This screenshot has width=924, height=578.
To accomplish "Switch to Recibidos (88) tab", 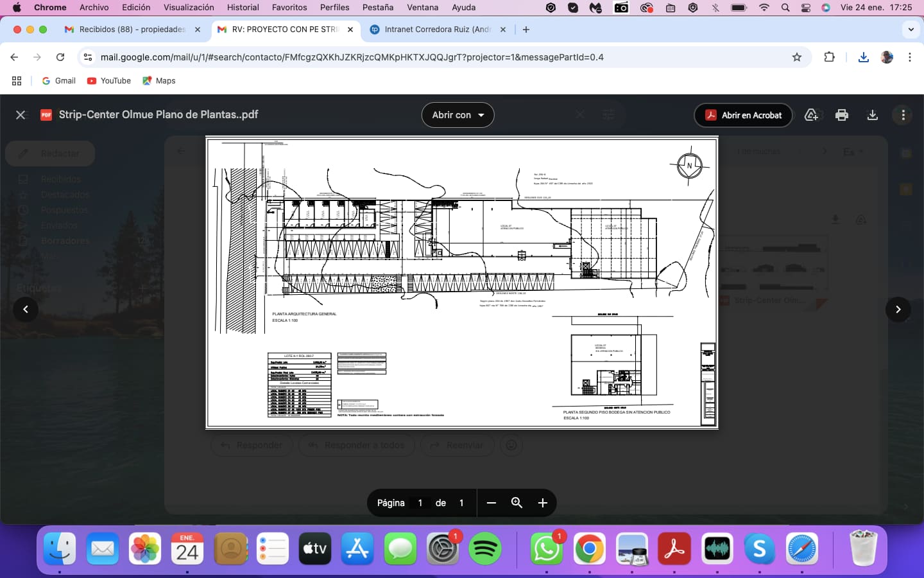I will click(x=132, y=30).
